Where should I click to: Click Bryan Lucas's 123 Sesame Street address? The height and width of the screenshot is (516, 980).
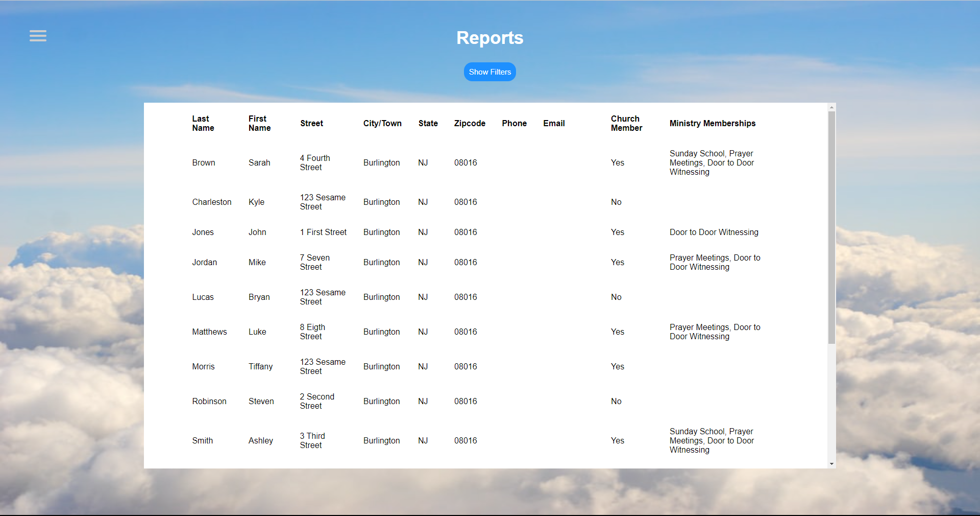click(323, 297)
